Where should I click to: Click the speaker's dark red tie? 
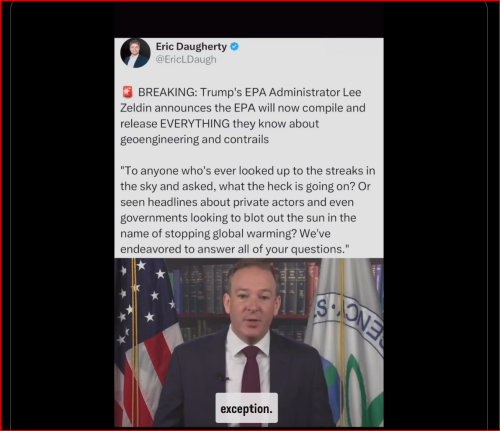coord(251,372)
